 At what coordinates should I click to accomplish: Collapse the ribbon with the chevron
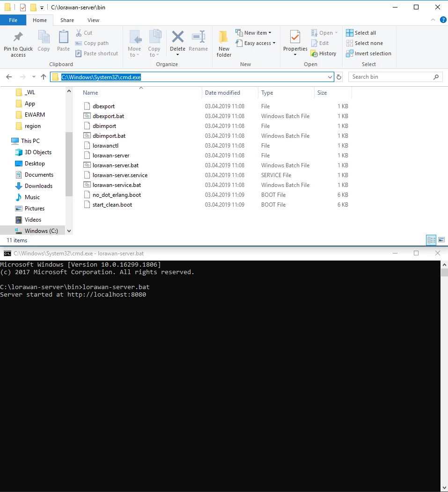(433, 20)
